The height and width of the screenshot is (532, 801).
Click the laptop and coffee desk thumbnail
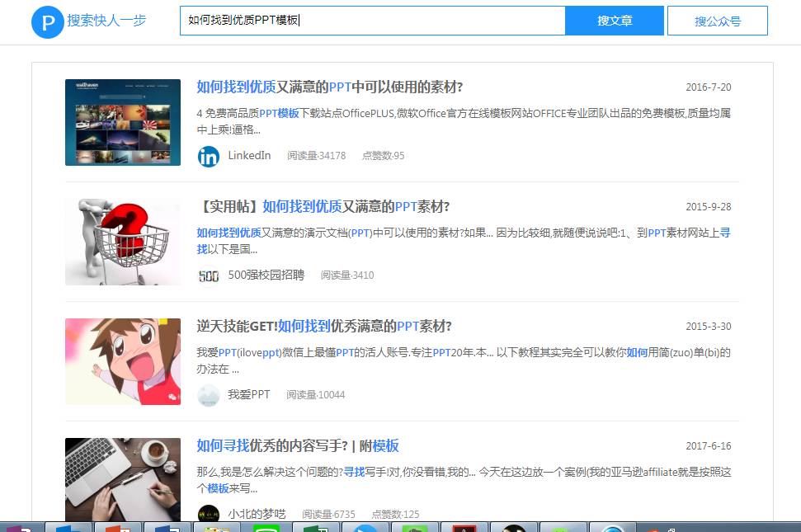[122, 480]
